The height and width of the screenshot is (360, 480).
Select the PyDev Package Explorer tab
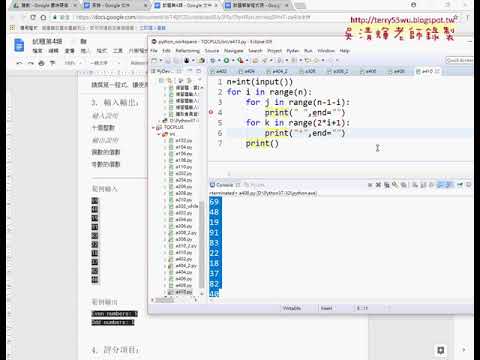(164, 71)
